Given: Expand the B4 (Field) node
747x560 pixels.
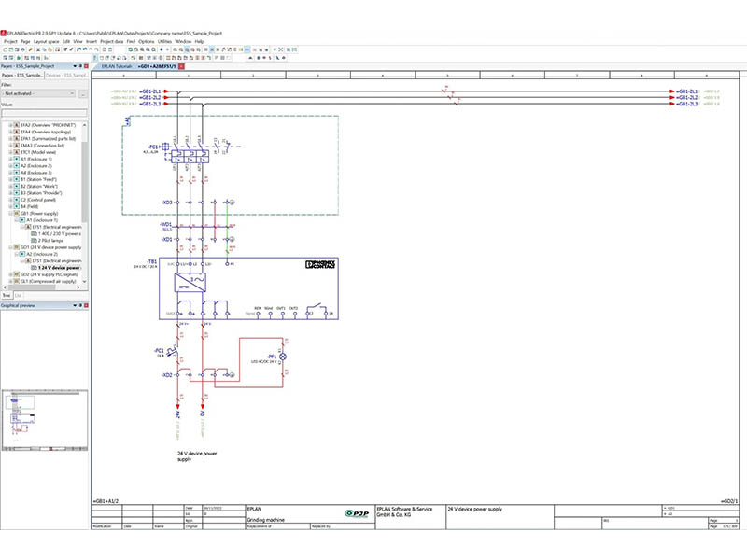Looking at the screenshot, I should 10,206.
